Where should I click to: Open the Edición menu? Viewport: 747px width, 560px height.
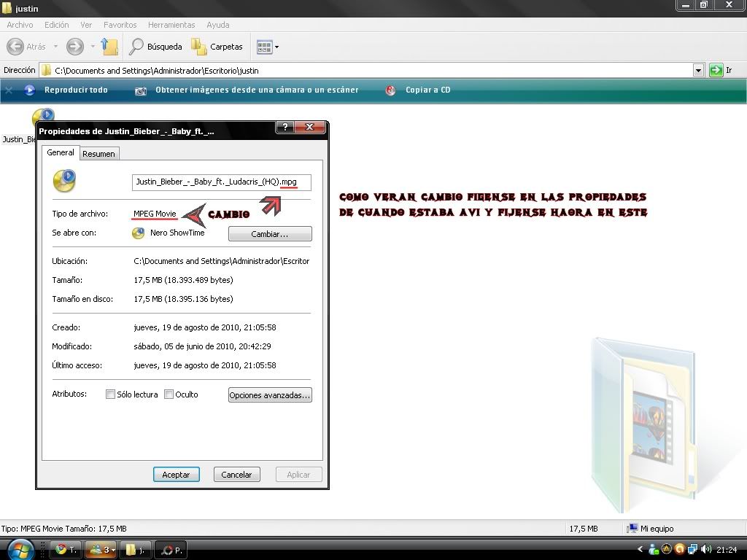click(x=57, y=25)
